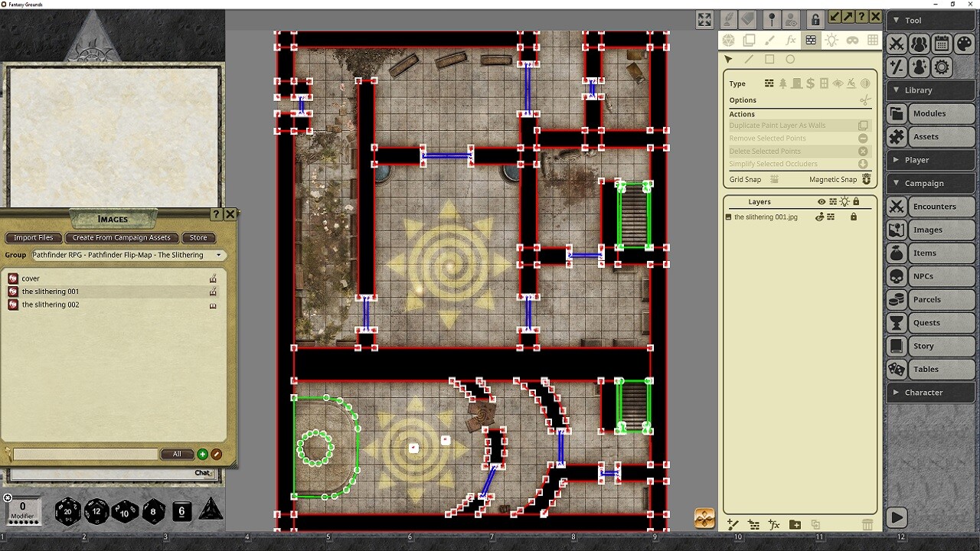
Task: Click into the Images search field
Action: click(84, 455)
